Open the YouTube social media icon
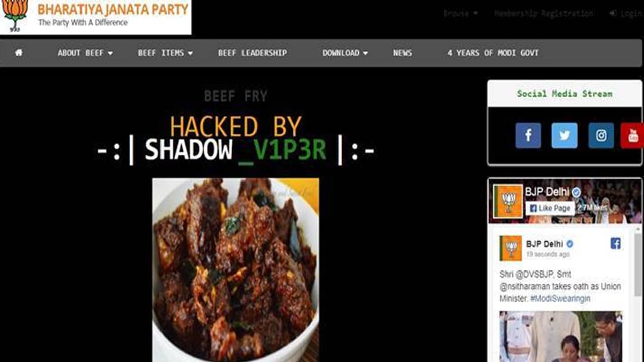 (632, 135)
